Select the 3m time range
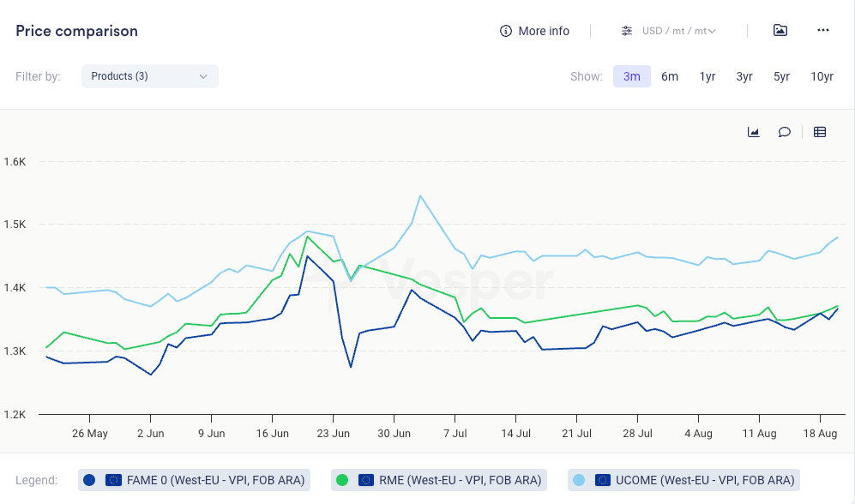This screenshot has height=504, width=855. tap(631, 76)
